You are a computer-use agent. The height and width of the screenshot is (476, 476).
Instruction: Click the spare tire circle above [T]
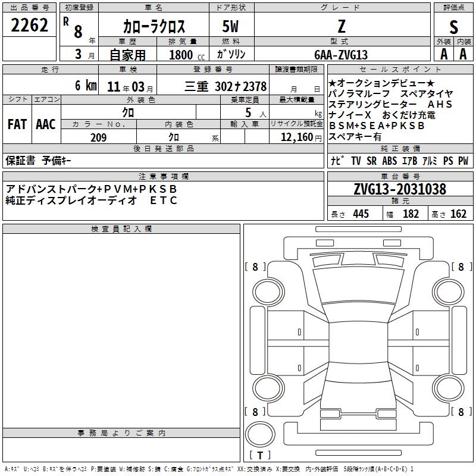(x=260, y=434)
